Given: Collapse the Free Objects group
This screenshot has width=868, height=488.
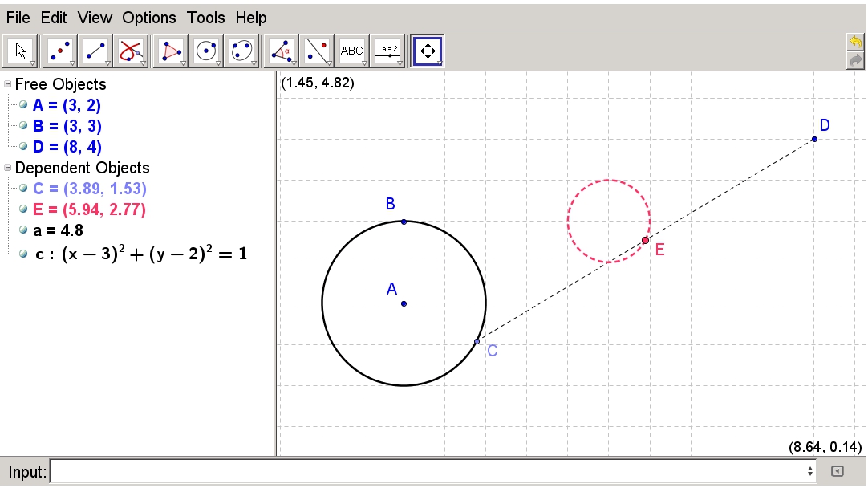Looking at the screenshot, I should (8, 84).
